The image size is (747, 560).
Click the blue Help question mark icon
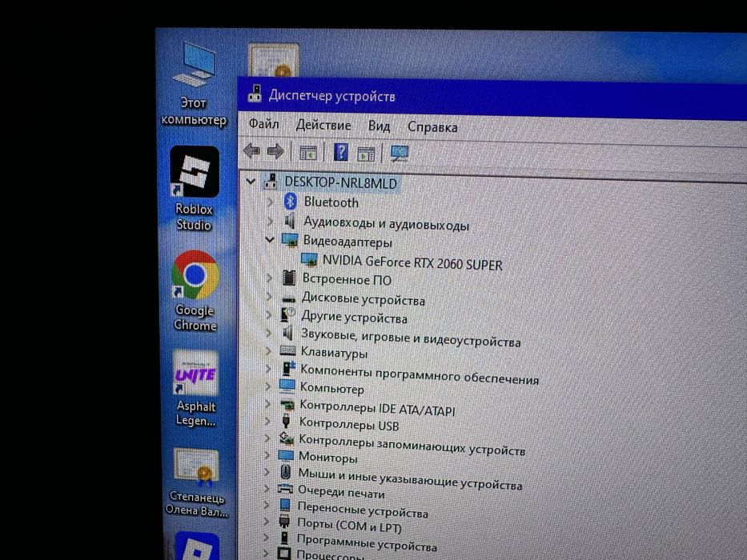340,153
